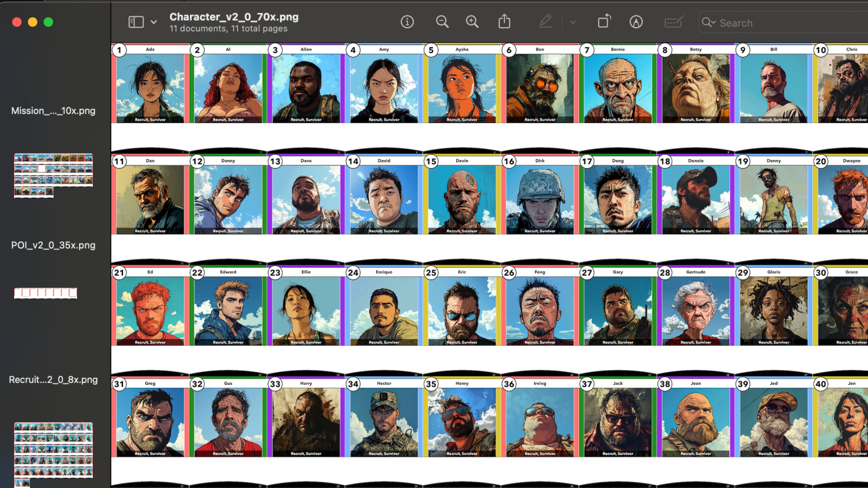The image size is (868, 488).
Task: Select the Highlight pen tool
Action: click(545, 22)
